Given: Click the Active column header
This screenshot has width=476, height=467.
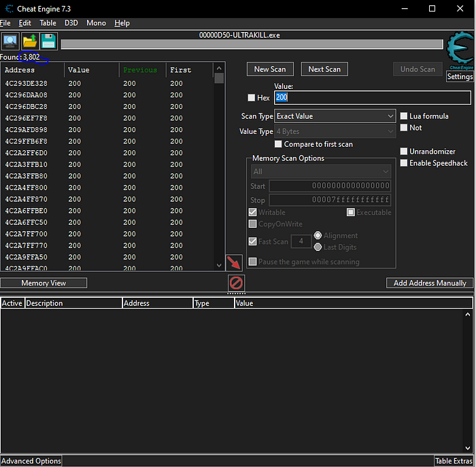Looking at the screenshot, I should (x=12, y=303).
